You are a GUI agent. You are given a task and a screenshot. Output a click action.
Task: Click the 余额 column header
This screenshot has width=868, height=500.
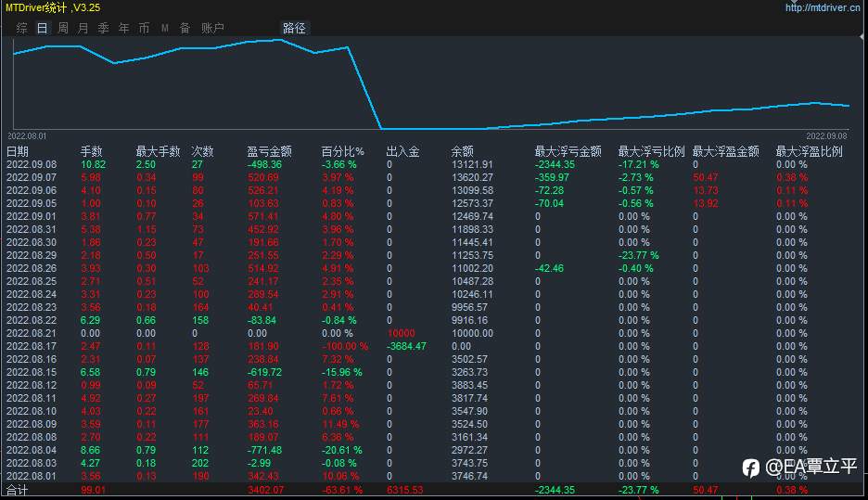tap(462, 151)
